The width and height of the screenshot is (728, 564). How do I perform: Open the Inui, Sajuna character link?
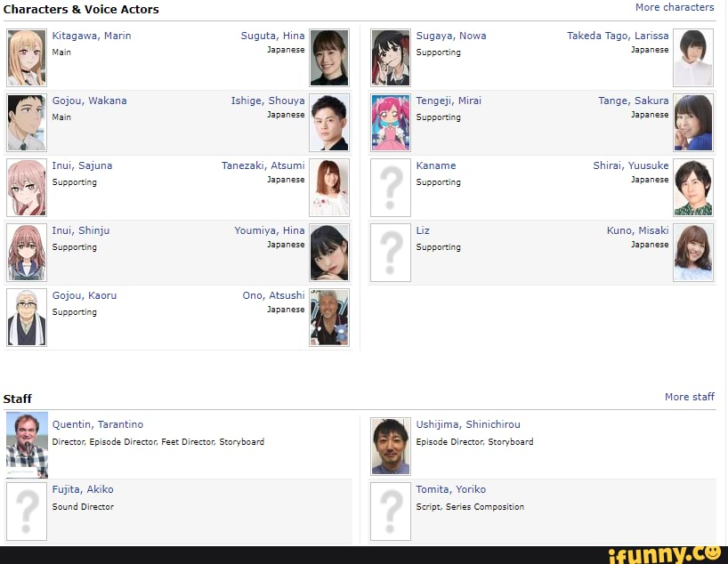pyautogui.click(x=82, y=165)
